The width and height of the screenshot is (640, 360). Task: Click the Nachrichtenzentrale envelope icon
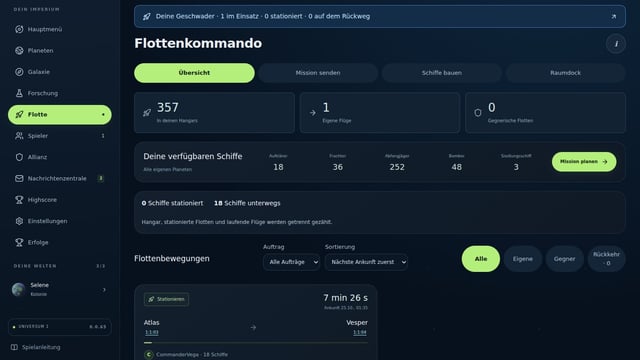(19, 178)
